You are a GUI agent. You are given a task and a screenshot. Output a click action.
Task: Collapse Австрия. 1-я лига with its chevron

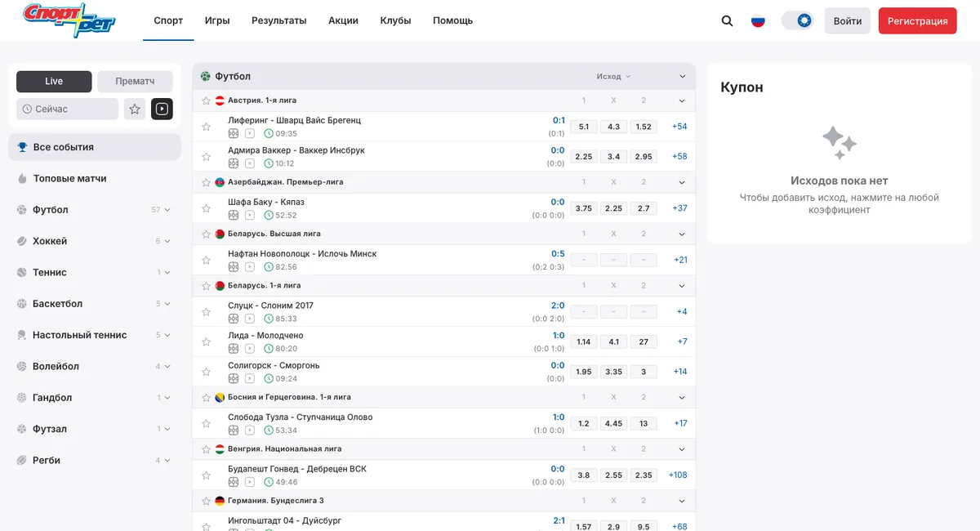click(682, 100)
